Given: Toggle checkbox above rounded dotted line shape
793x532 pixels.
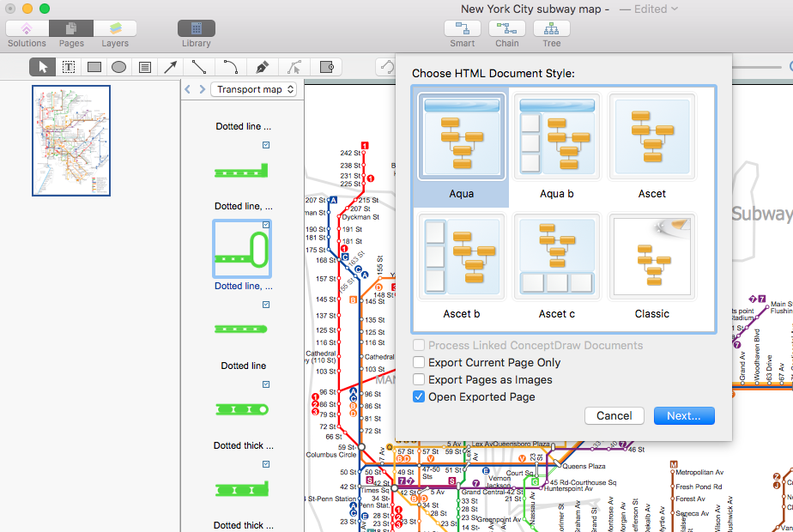Looking at the screenshot, I should pos(266,305).
